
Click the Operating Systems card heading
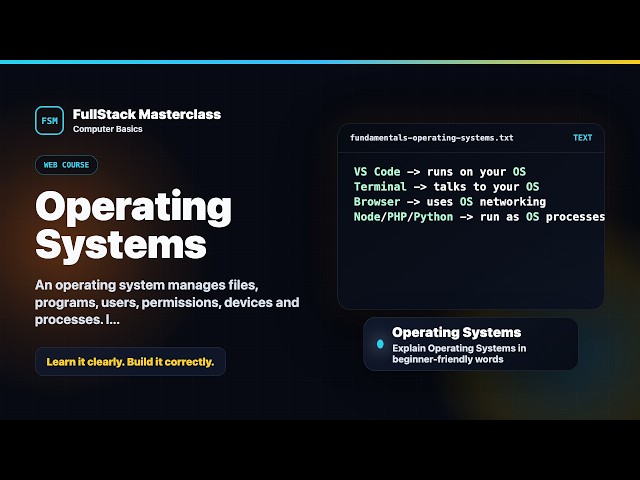[457, 332]
